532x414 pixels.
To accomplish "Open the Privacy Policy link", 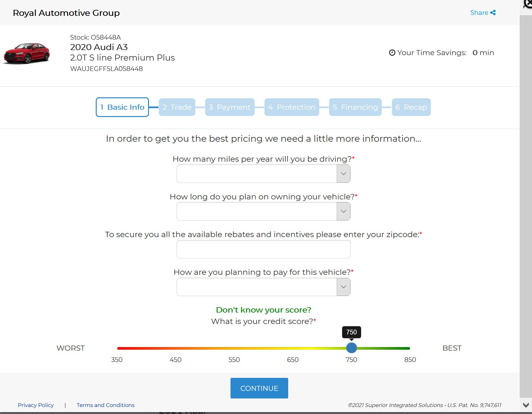I will tap(36, 405).
